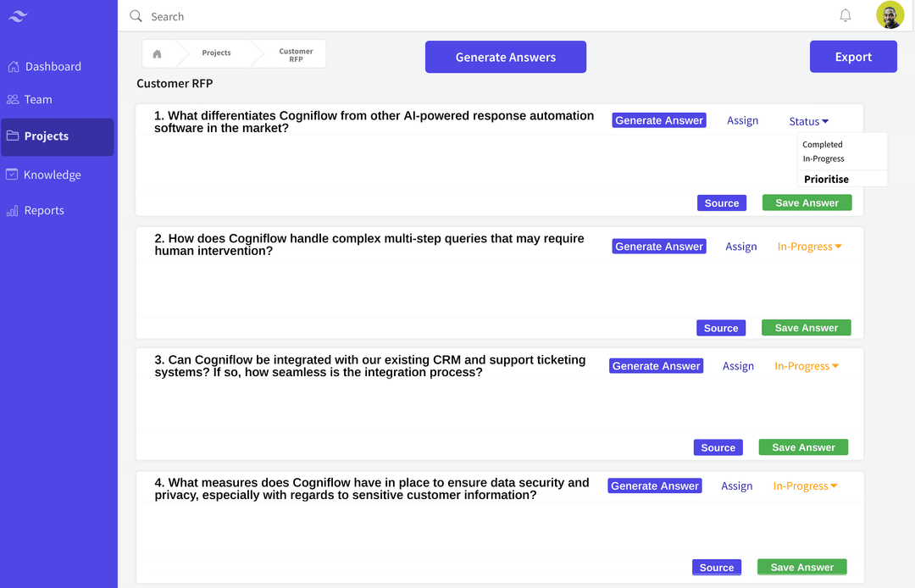This screenshot has height=588, width=915.
Task: Assign question 4 about data security
Action: 736,486
